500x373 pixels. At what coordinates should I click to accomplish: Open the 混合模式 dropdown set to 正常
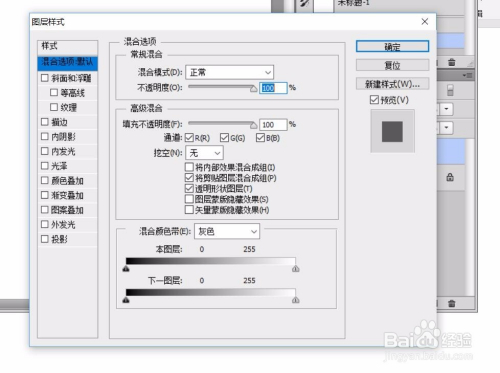tap(230, 72)
